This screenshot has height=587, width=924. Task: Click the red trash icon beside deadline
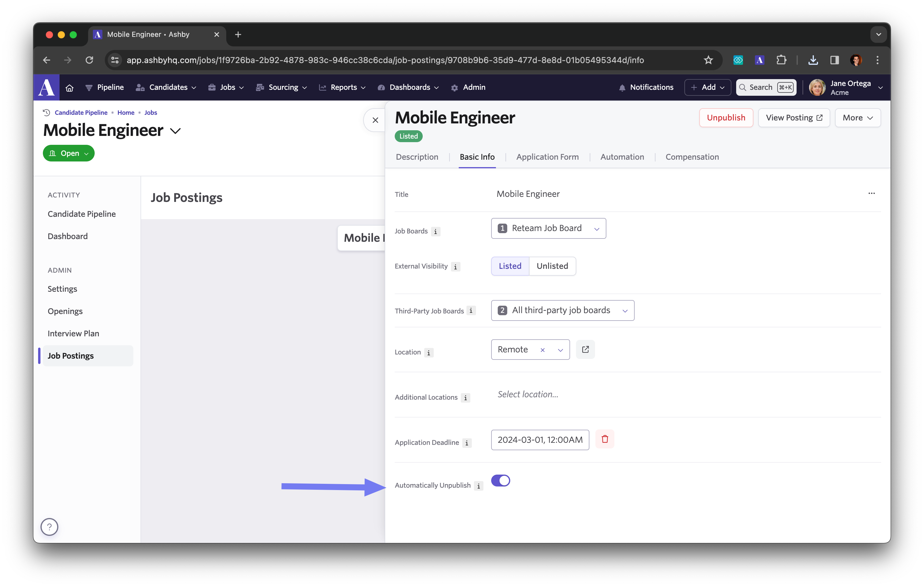click(x=605, y=440)
